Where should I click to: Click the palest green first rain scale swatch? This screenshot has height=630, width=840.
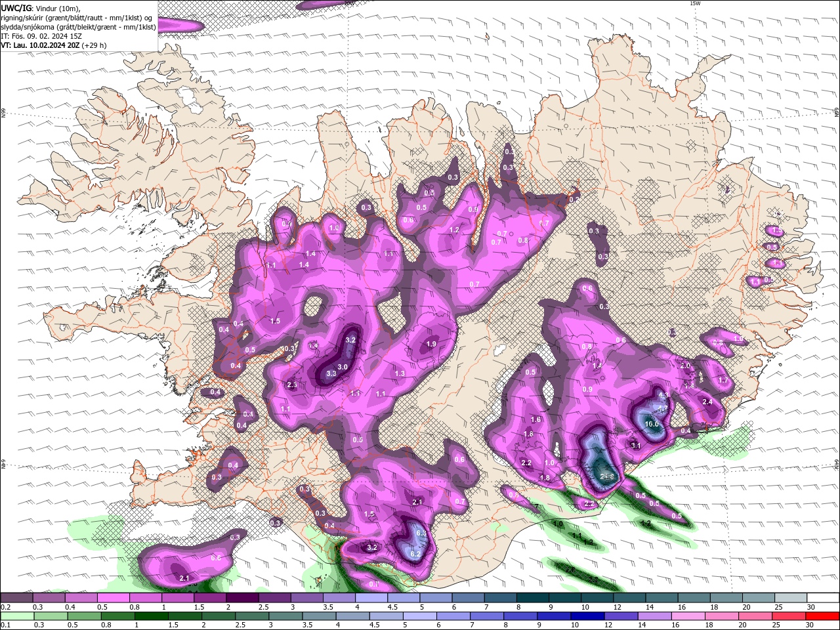click(17, 616)
